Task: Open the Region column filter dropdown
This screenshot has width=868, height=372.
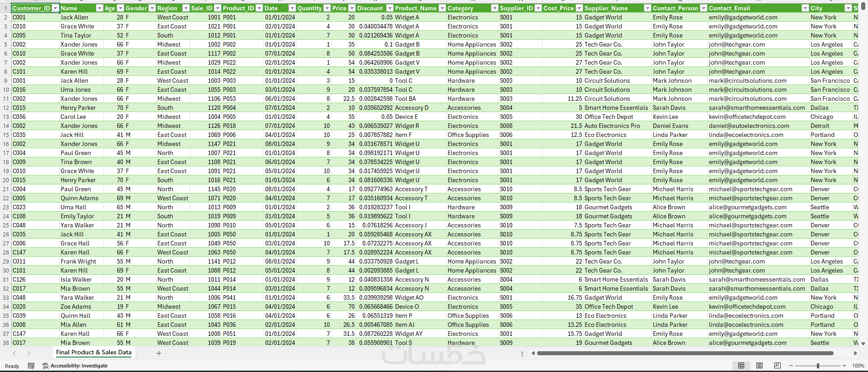Action: (x=185, y=8)
